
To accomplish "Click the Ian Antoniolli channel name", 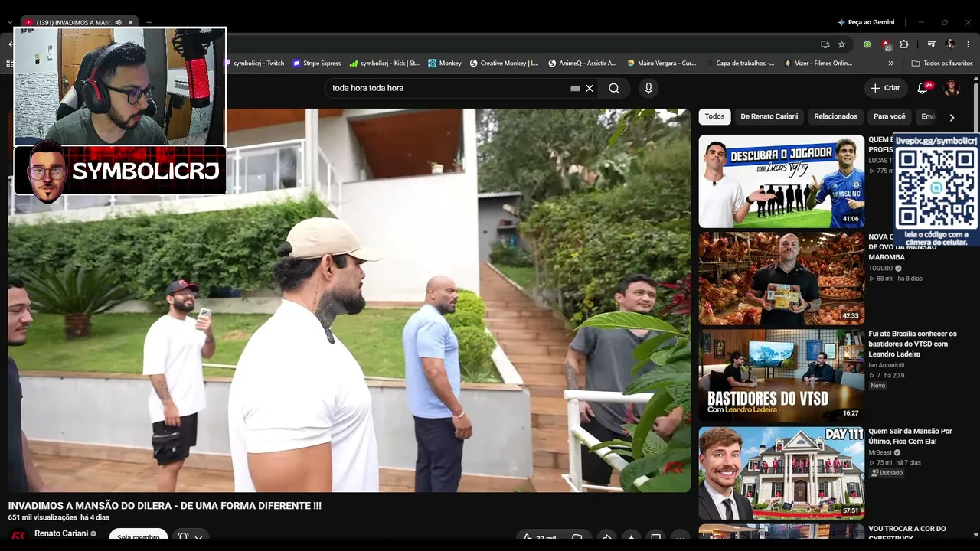I will tap(887, 365).
